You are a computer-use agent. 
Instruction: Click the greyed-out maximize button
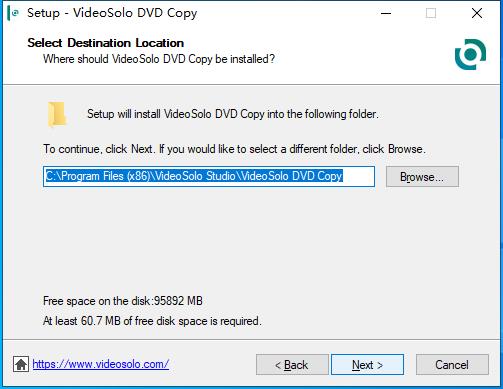(431, 13)
